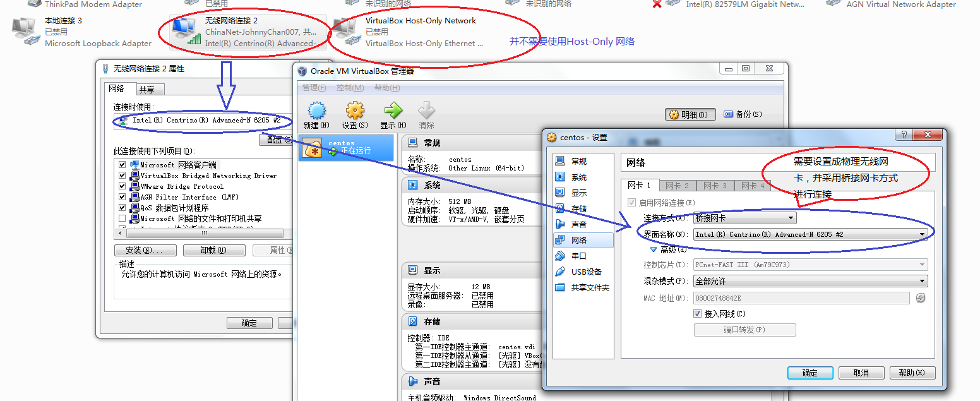The image size is (980, 401).
Task: Switch to 网卡 1 tab
Action: coord(640,186)
